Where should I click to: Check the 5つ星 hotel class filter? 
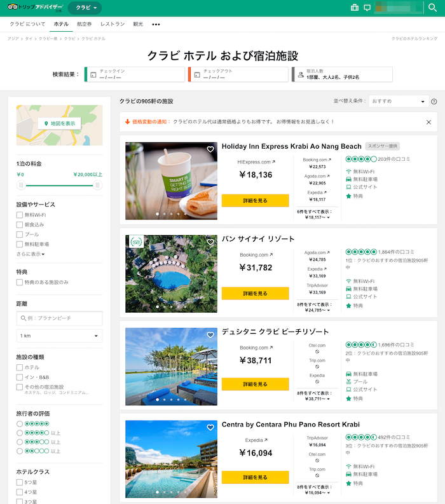[20, 482]
